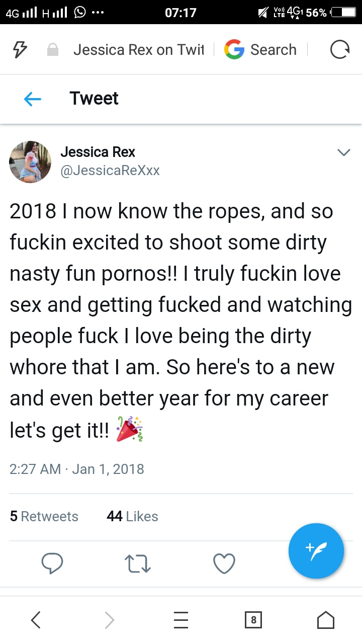The height and width of the screenshot is (644, 362).
Task: Tap the padlock security icon
Action: tap(52, 50)
